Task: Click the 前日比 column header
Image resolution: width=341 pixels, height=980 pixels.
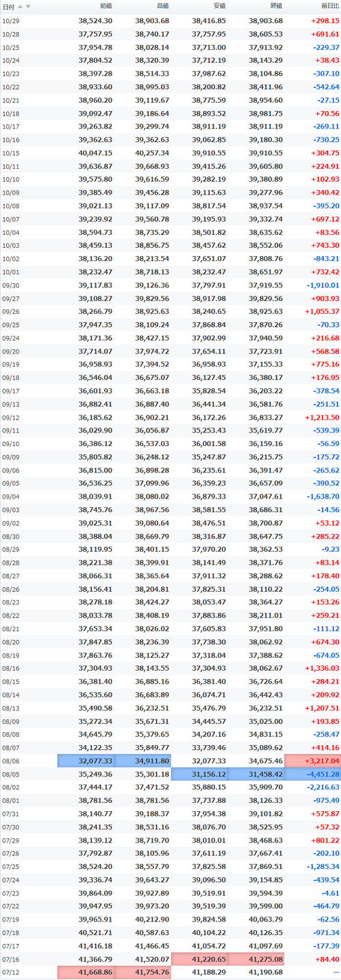Action: [x=329, y=6]
